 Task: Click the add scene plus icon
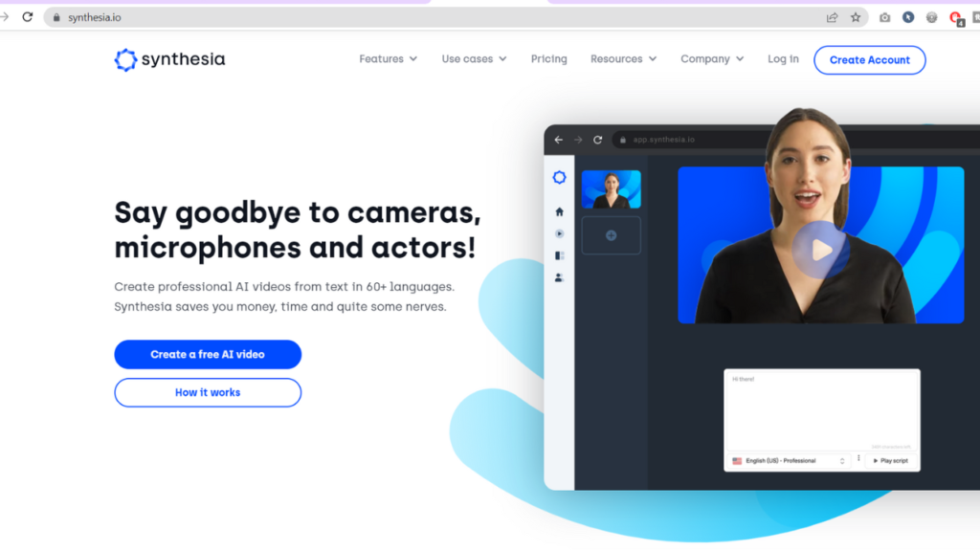click(x=612, y=235)
